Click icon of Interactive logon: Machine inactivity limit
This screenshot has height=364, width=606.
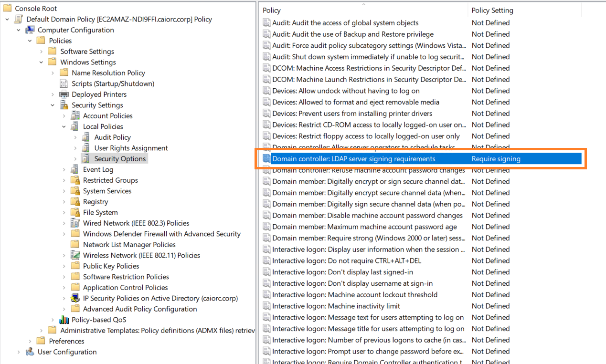[x=267, y=306]
